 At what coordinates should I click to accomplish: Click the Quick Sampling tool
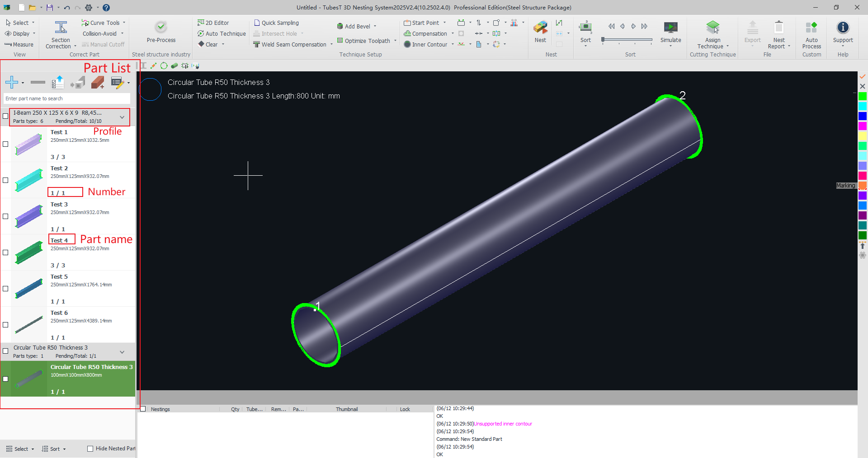click(x=276, y=23)
